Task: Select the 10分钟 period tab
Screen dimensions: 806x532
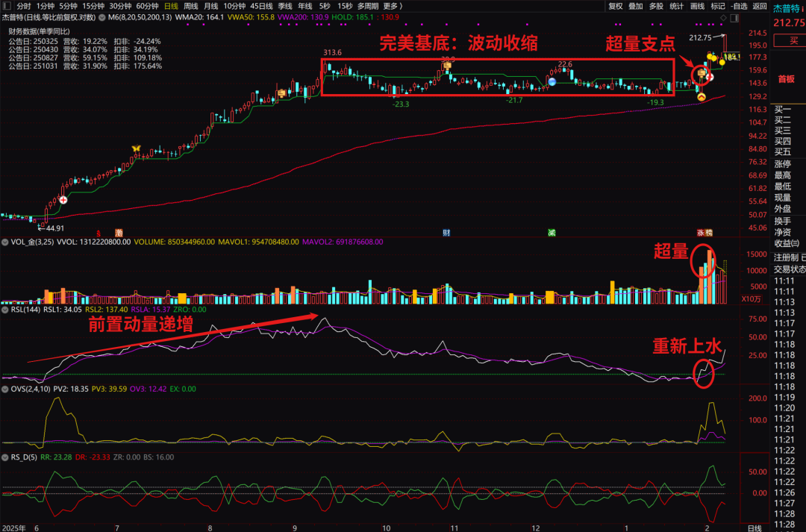Action: tap(234, 6)
